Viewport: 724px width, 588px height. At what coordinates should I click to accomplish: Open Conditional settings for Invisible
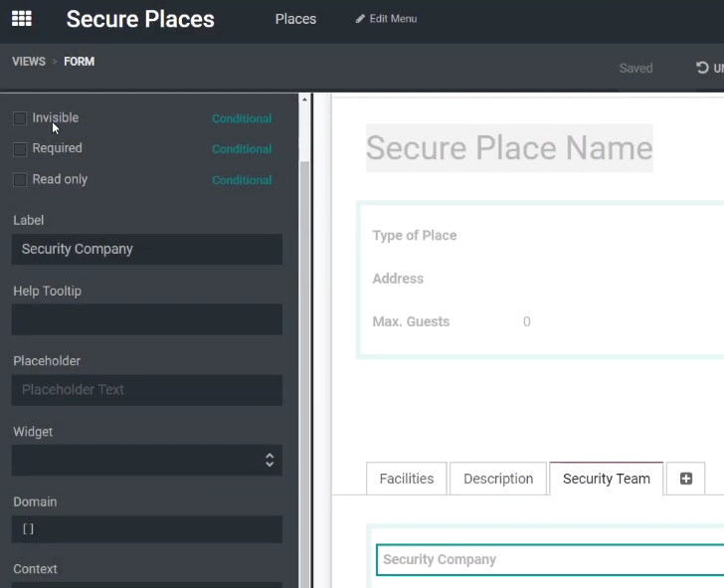(242, 118)
